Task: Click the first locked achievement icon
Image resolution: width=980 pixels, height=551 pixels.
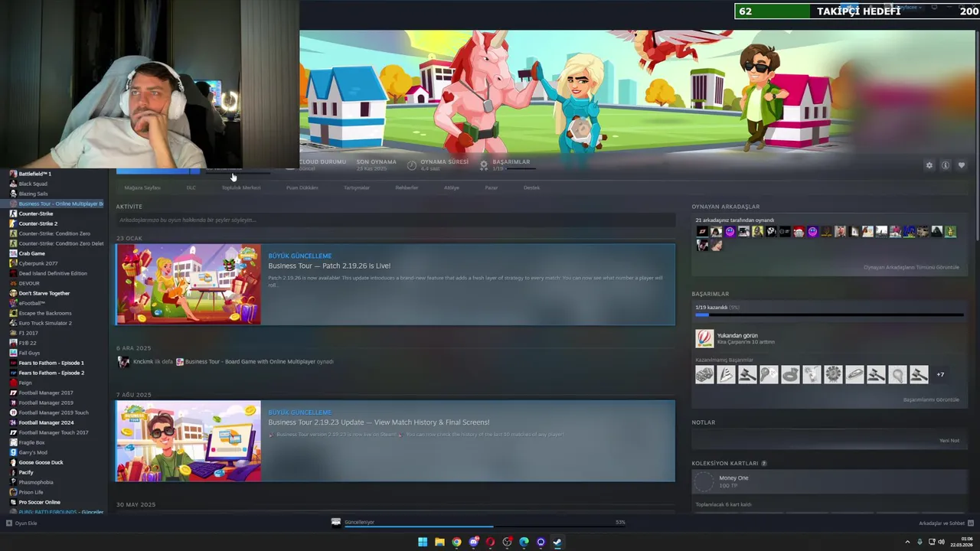Action: pos(704,374)
